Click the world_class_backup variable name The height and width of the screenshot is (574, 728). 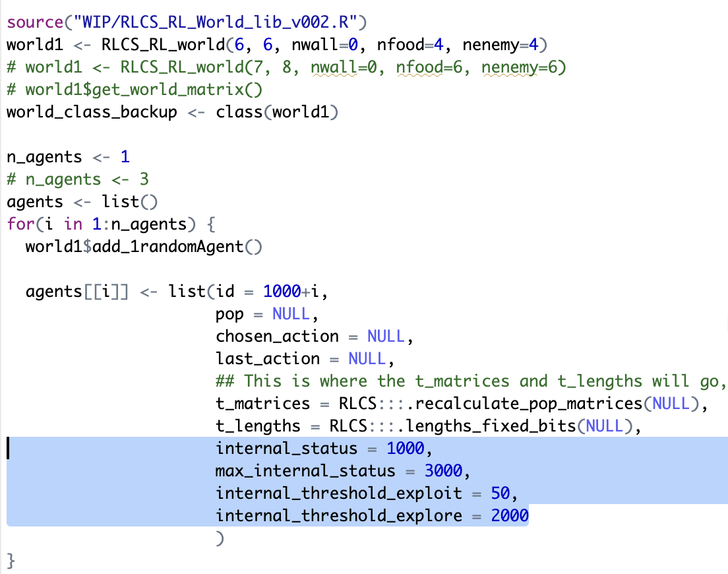tap(92, 112)
